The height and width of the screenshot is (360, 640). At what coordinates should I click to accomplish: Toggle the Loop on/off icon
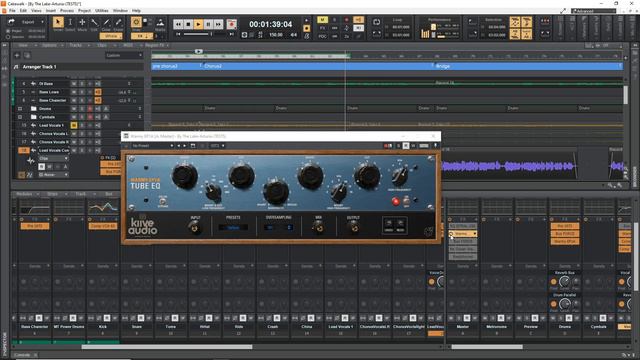[376, 22]
